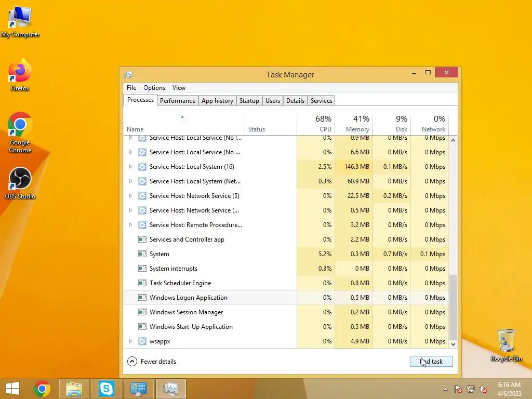Image resolution: width=532 pixels, height=399 pixels.
Task: Open the OBS Studio desktop shortcut
Action: pos(20,183)
